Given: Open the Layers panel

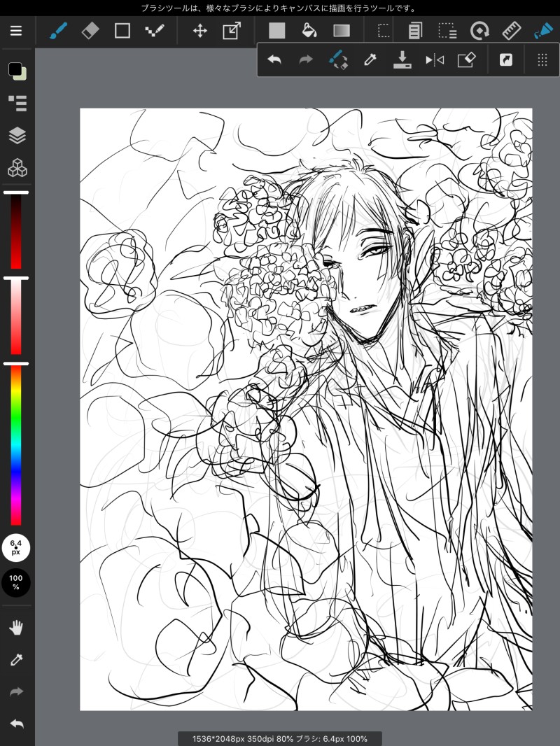Looking at the screenshot, I should pyautogui.click(x=17, y=136).
